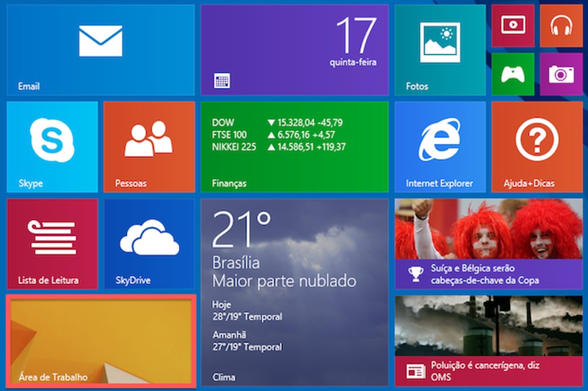
Task: Launch Skype tile
Action: [52, 146]
